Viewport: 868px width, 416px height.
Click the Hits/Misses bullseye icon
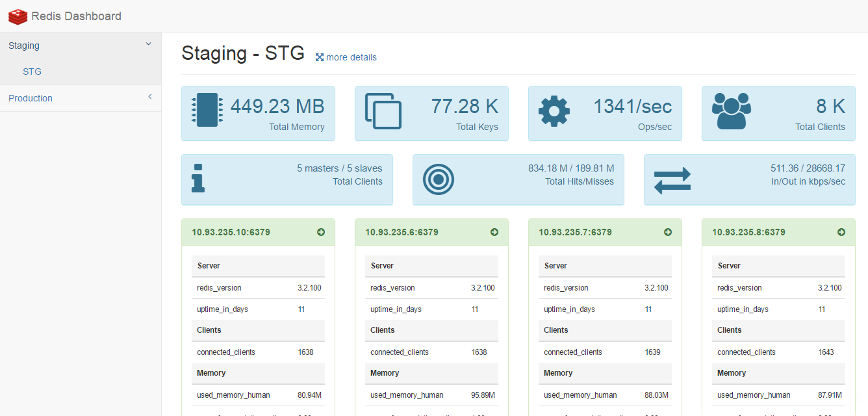click(439, 179)
